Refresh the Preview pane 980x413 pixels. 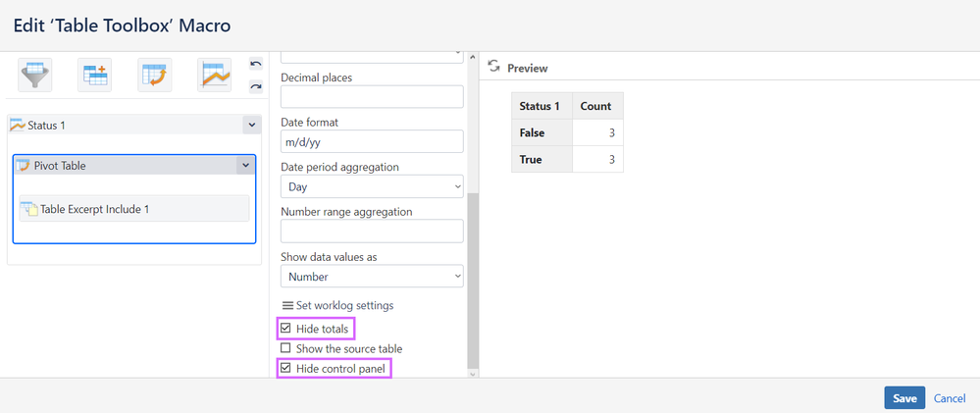[493, 67]
